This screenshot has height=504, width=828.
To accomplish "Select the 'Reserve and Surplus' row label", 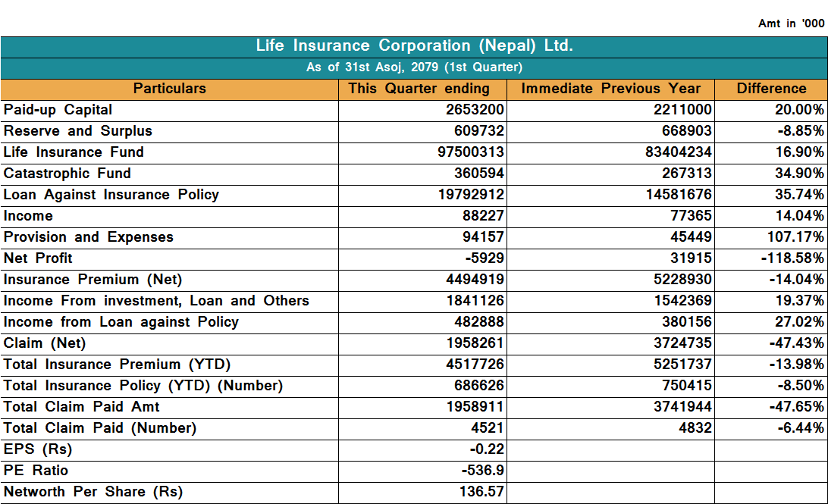I will point(77,131).
